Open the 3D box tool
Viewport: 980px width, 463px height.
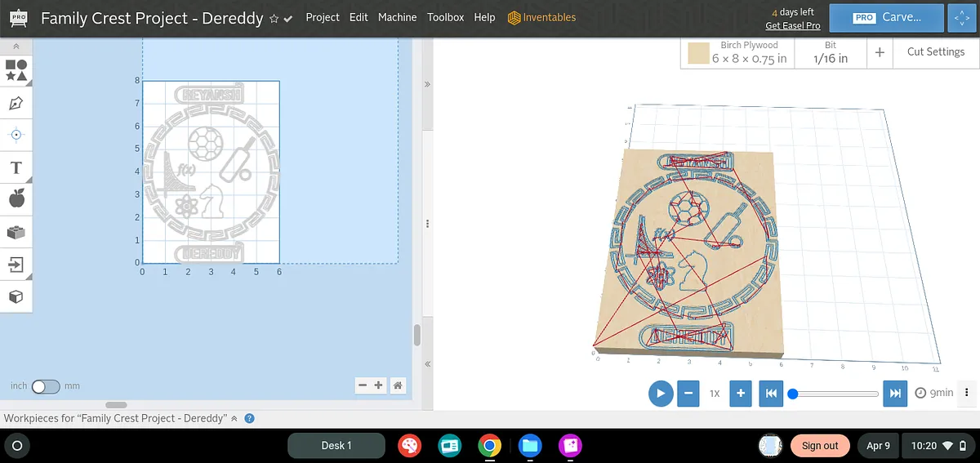coord(16,296)
